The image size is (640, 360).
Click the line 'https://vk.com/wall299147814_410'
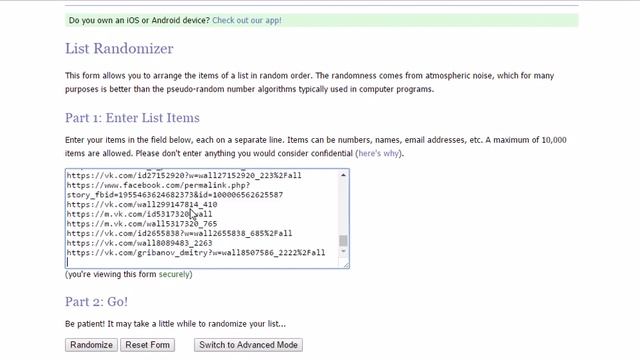point(142,204)
